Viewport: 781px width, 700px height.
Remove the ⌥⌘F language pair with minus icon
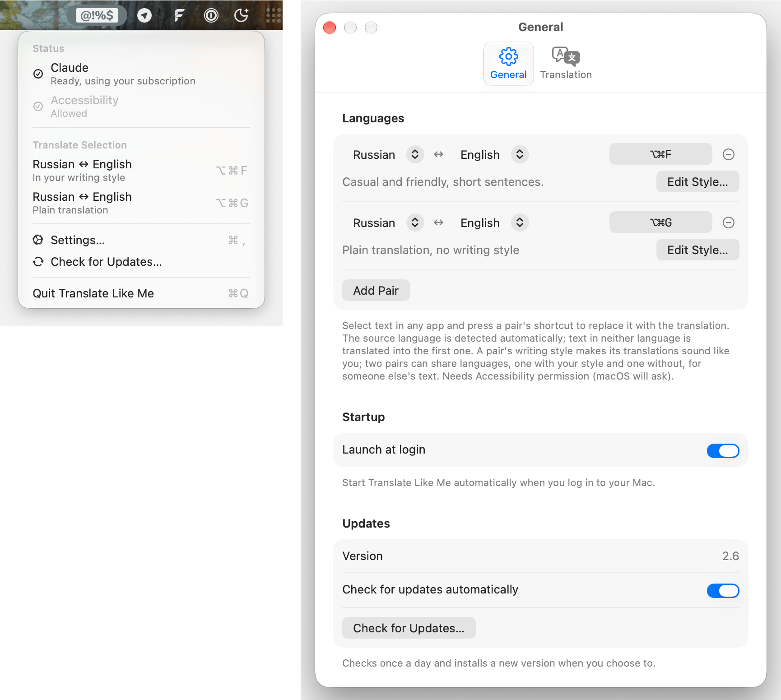click(x=728, y=154)
